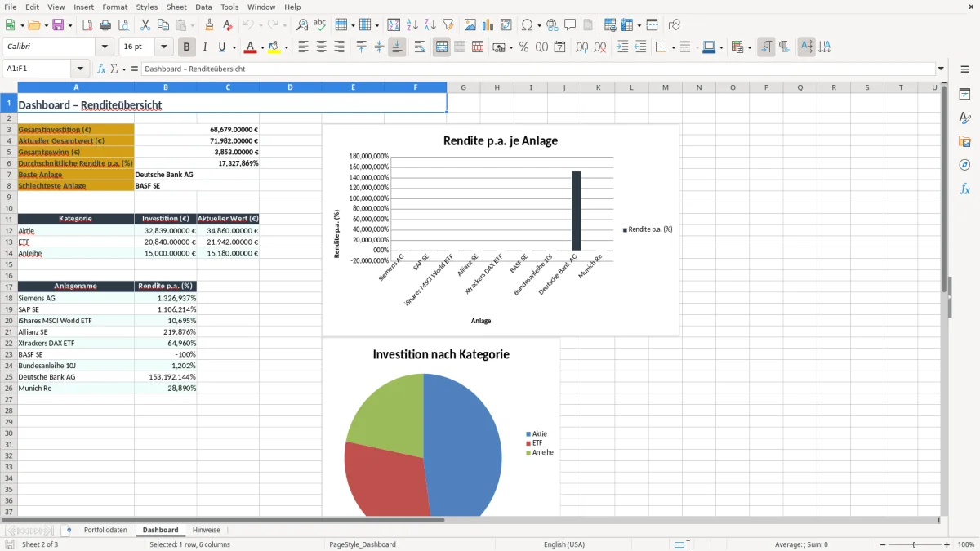Viewport: 980px width, 551px height.
Task: Select column header G
Action: pyautogui.click(x=463, y=87)
